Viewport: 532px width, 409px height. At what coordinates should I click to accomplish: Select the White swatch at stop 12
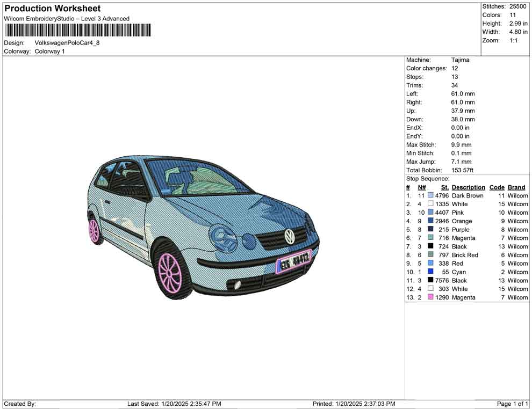pyautogui.click(x=430, y=289)
